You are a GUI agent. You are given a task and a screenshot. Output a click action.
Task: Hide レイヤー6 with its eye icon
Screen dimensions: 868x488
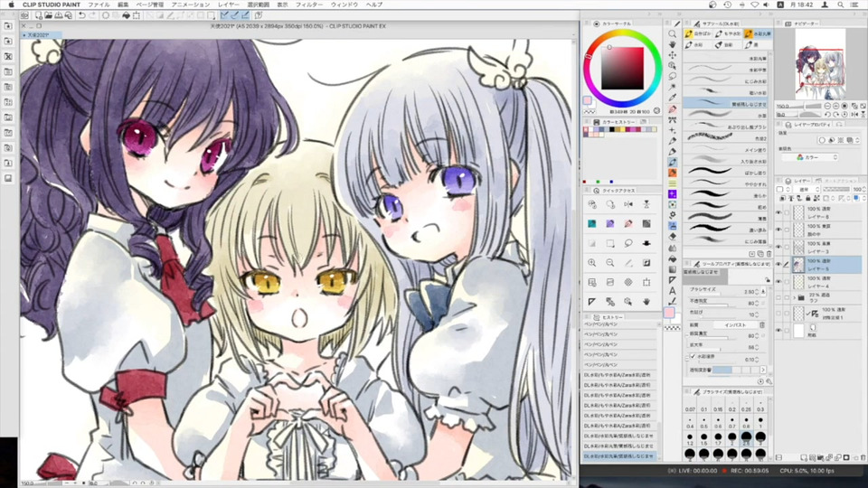(778, 212)
